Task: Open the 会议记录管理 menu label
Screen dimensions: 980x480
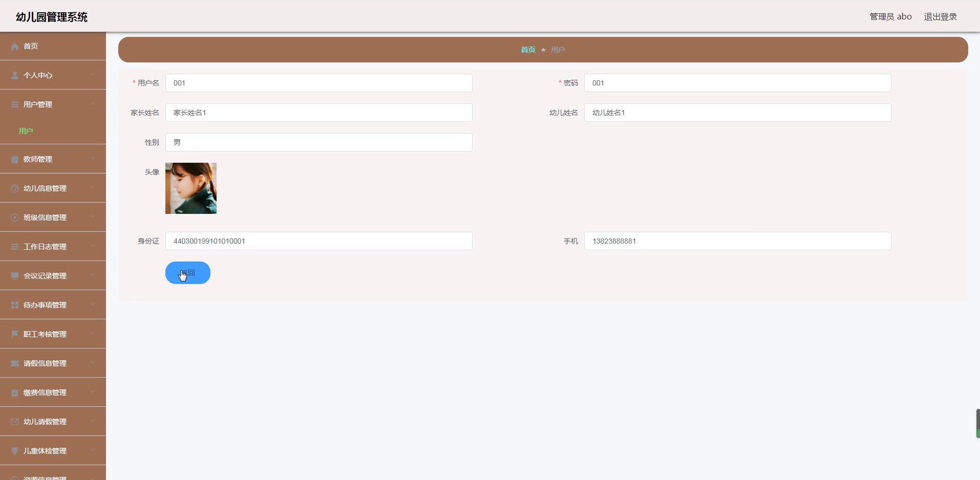Action: point(45,276)
